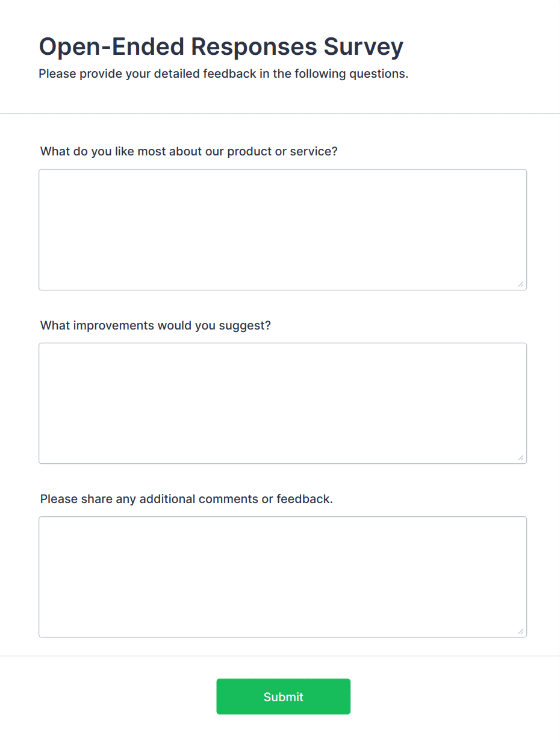This screenshot has width=560, height=744.
Task: Click the "Please share any additional comments" label
Action: click(x=186, y=499)
